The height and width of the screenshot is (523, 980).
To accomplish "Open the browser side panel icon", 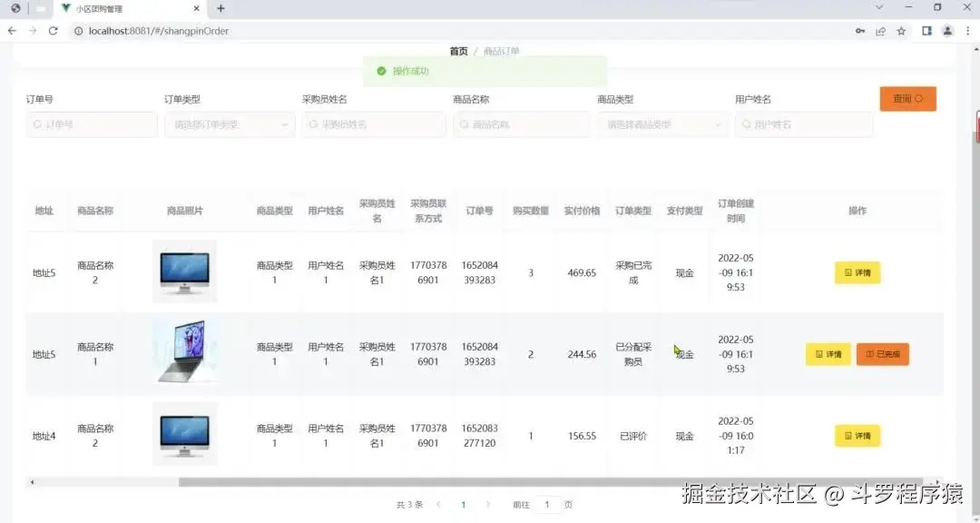I will 926,31.
